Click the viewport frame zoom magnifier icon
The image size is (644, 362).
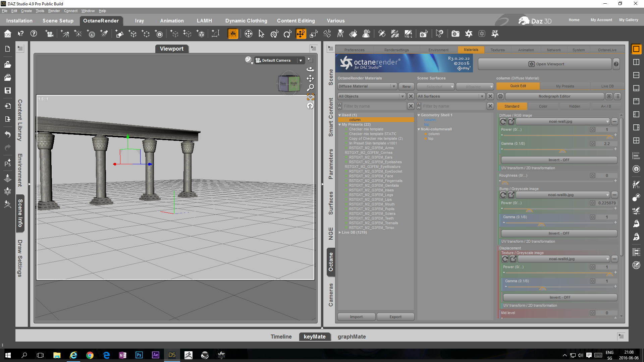pos(311,87)
